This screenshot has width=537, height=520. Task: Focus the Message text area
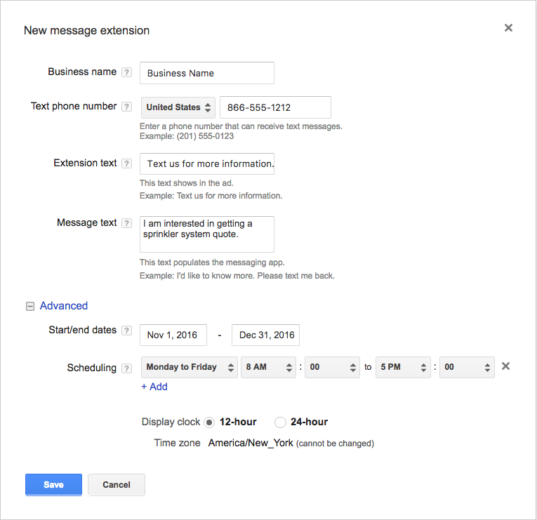click(x=207, y=234)
